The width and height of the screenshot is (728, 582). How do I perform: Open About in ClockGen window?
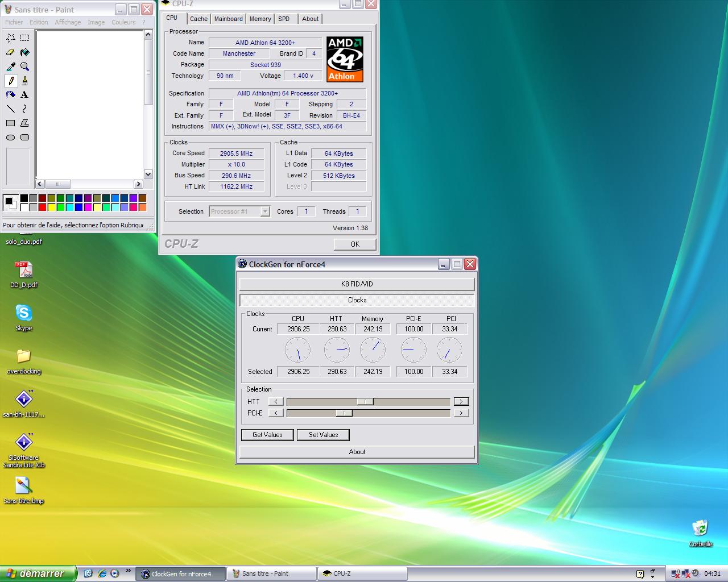click(x=357, y=452)
